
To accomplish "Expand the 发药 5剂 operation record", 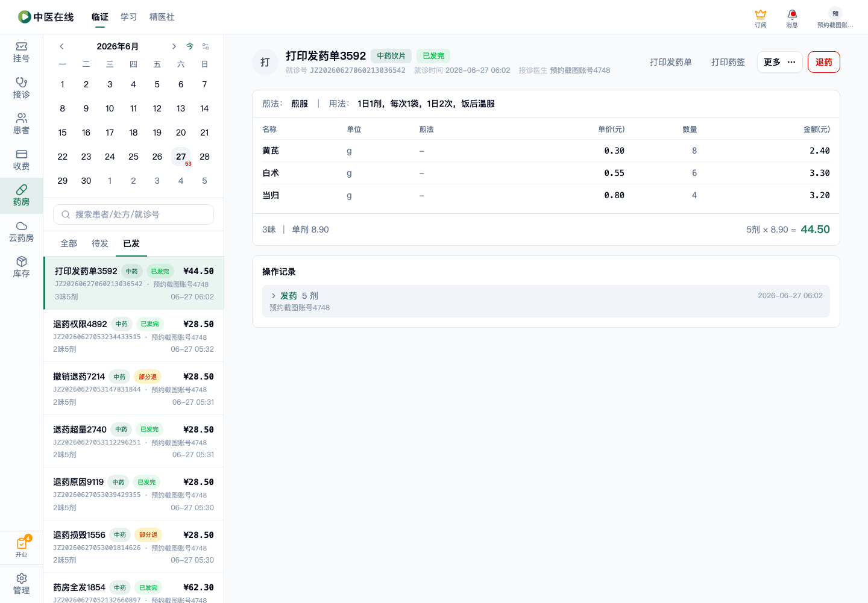I will pyautogui.click(x=546, y=301).
